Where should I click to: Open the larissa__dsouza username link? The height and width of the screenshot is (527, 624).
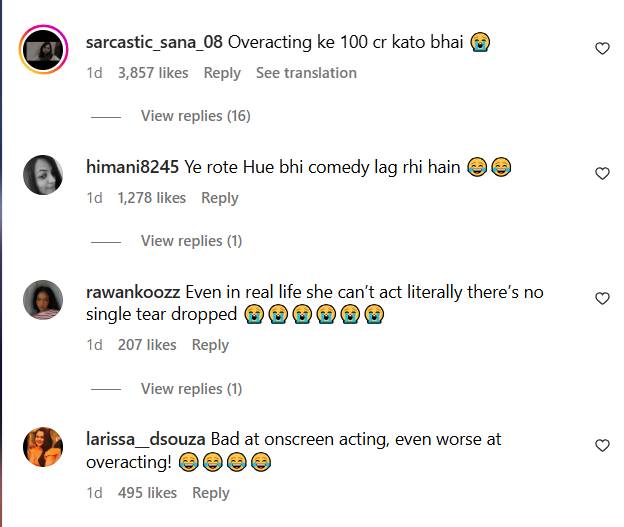[149, 439]
